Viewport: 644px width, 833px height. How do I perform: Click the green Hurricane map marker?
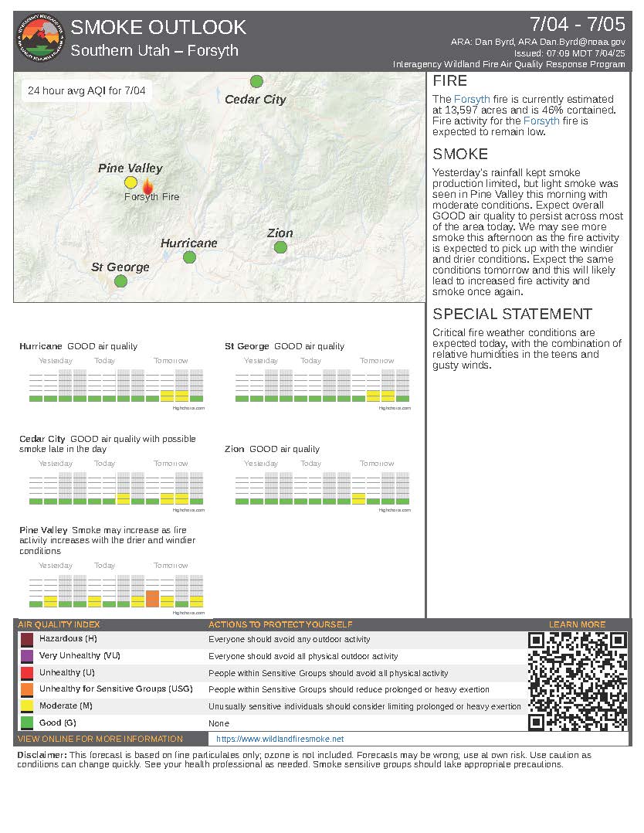(189, 257)
